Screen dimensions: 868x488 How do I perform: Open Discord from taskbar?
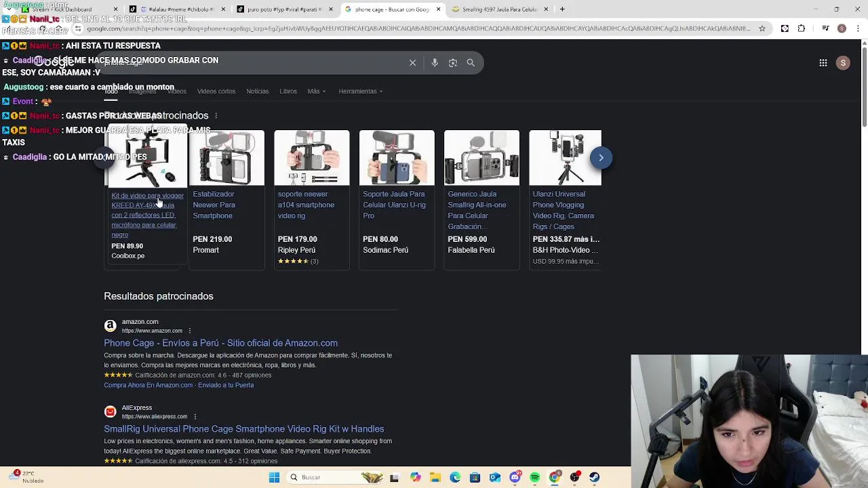tap(515, 478)
